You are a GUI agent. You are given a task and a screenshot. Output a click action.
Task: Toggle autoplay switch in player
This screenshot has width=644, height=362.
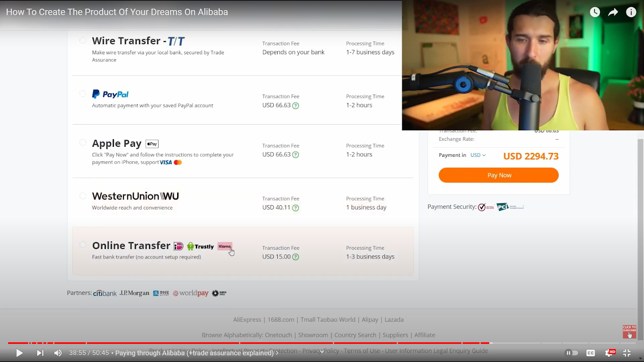[572, 353]
